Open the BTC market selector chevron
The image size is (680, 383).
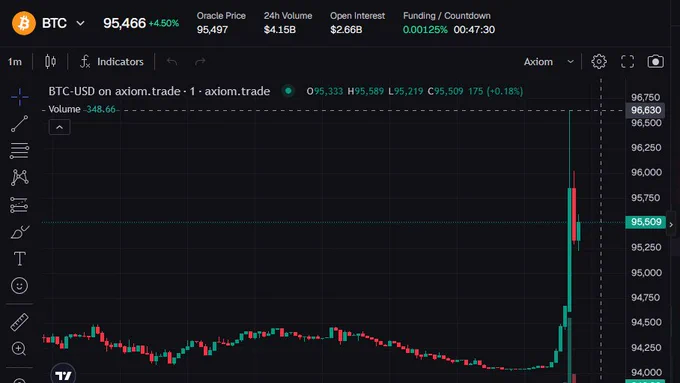tap(80, 23)
